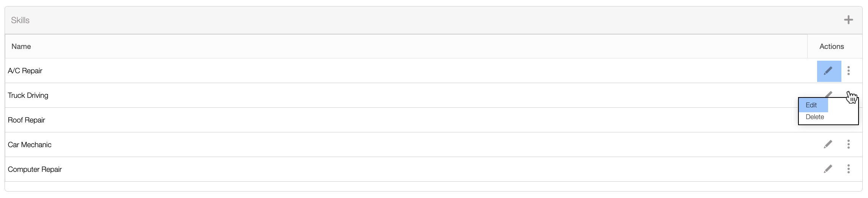Select the Roof Repair skill name
Screen dimensions: 868x198
pyautogui.click(x=27, y=120)
